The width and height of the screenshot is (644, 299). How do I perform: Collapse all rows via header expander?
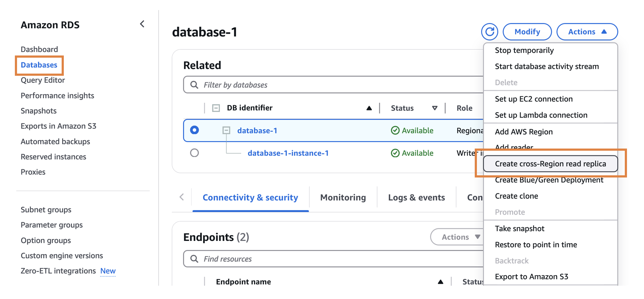coord(216,108)
